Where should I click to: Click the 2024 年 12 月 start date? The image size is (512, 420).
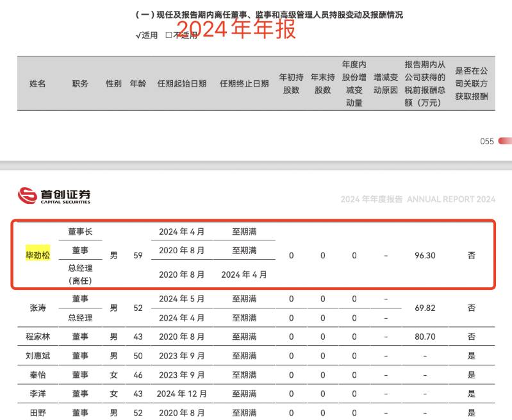[181, 393]
